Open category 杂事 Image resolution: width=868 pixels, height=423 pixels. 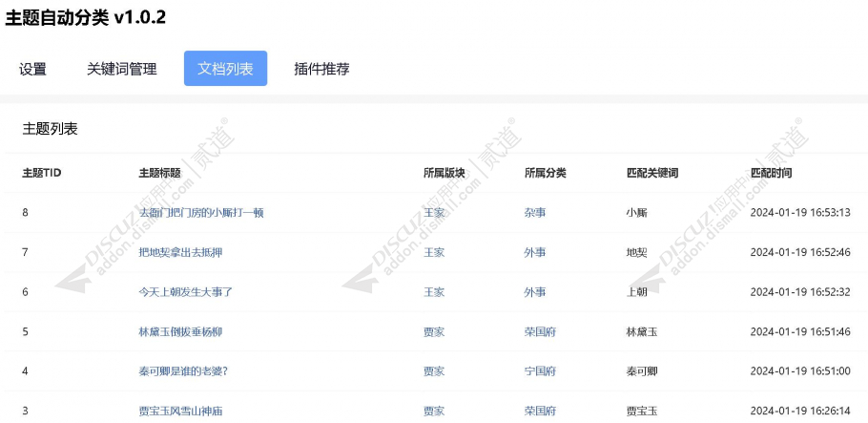pyautogui.click(x=535, y=212)
